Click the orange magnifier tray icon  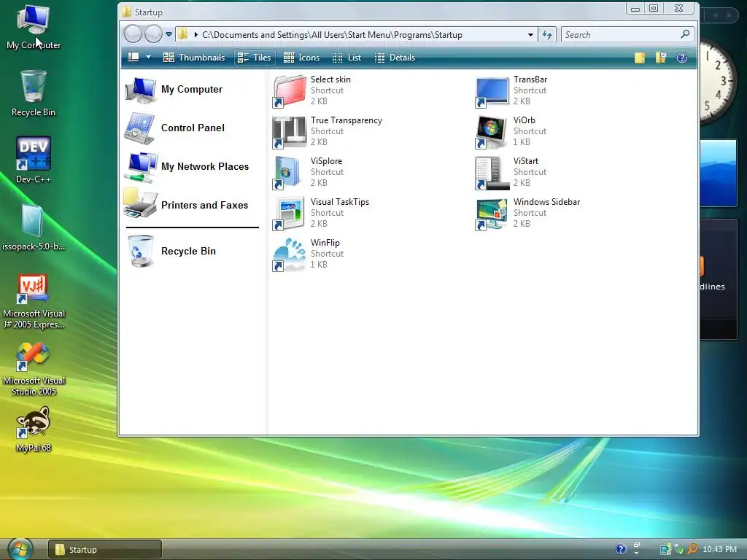coord(693,550)
